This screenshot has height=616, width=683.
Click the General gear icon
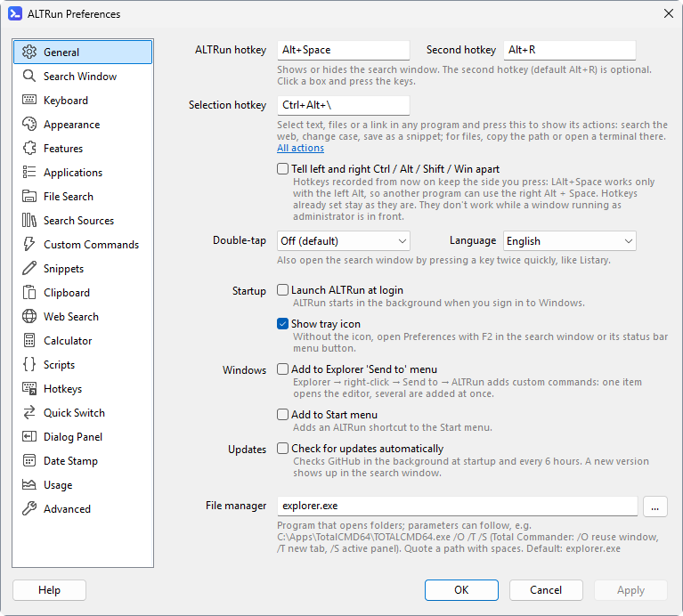[x=29, y=52]
